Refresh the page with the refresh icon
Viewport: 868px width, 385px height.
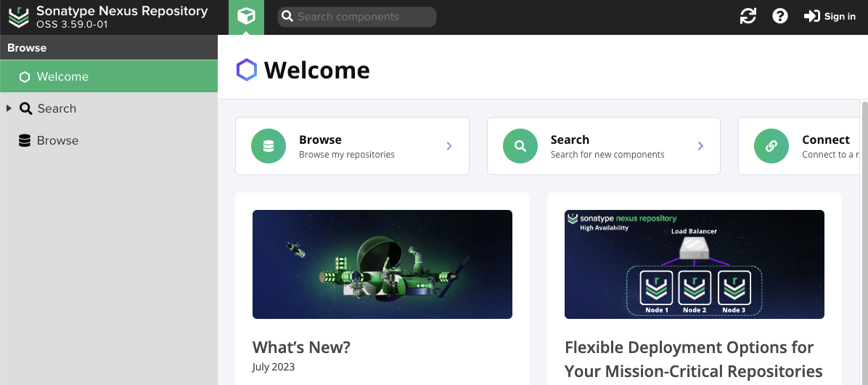point(748,17)
